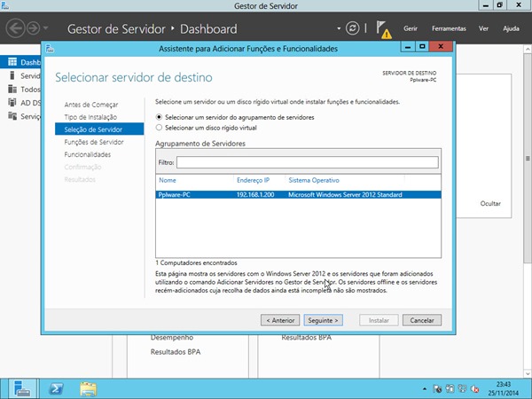Select the Dashboard icon in the sidebar
The width and height of the screenshot is (532, 399).
tap(12, 62)
